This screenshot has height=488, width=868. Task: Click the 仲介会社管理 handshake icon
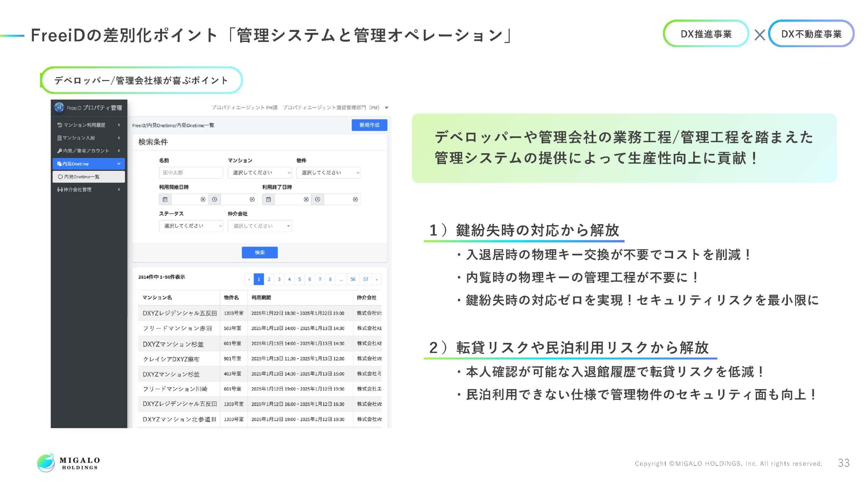(60, 189)
